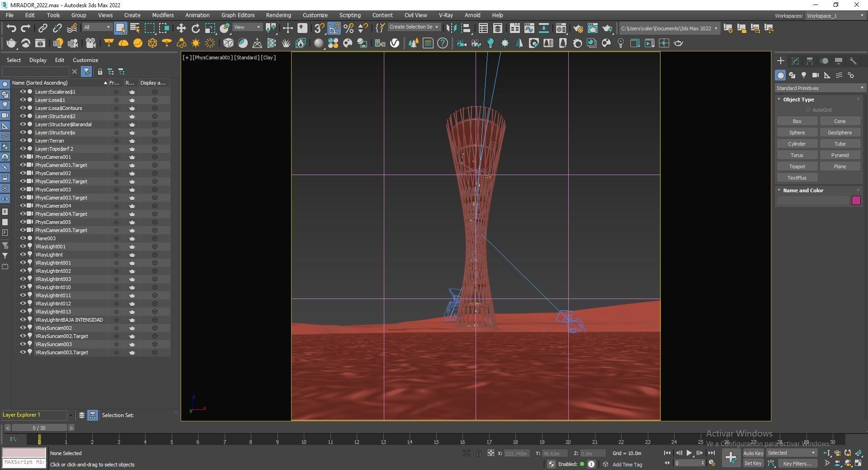
Task: Click the object name input field
Action: pos(813,200)
